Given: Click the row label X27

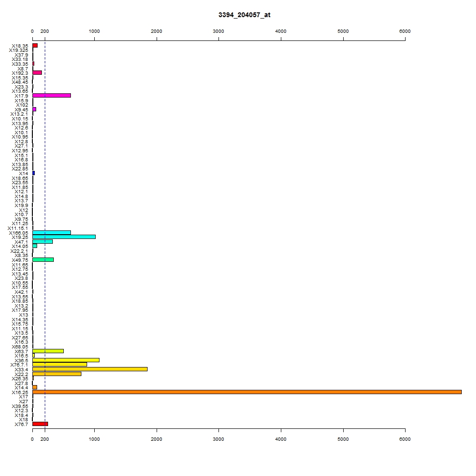Looking at the screenshot, I should (x=23, y=402).
